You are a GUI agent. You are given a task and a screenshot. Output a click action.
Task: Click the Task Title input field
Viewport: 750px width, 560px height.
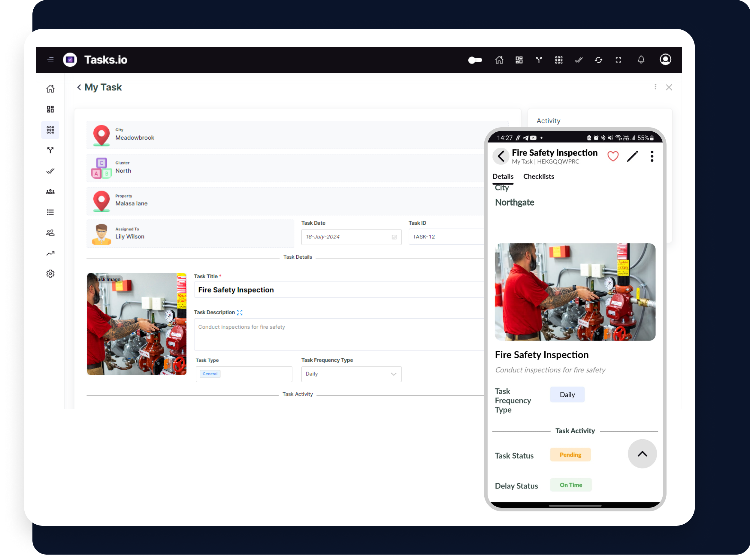[x=339, y=290]
